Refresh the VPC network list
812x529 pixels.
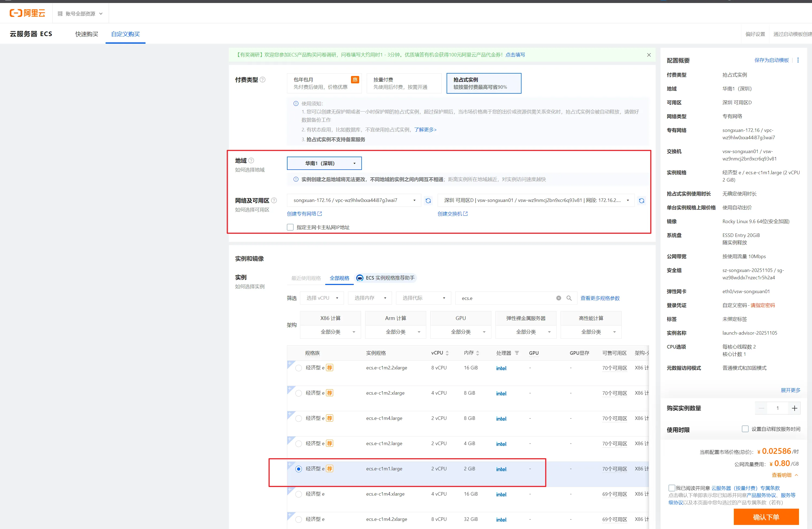click(x=428, y=201)
